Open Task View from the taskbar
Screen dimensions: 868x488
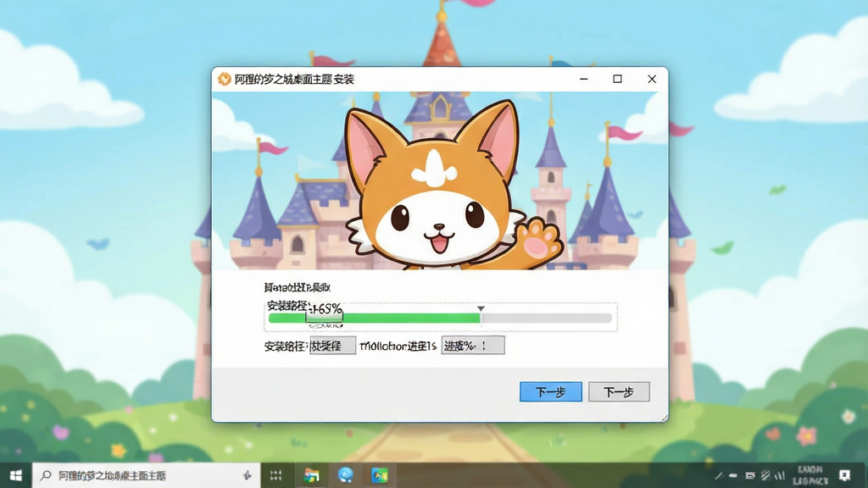tap(275, 475)
